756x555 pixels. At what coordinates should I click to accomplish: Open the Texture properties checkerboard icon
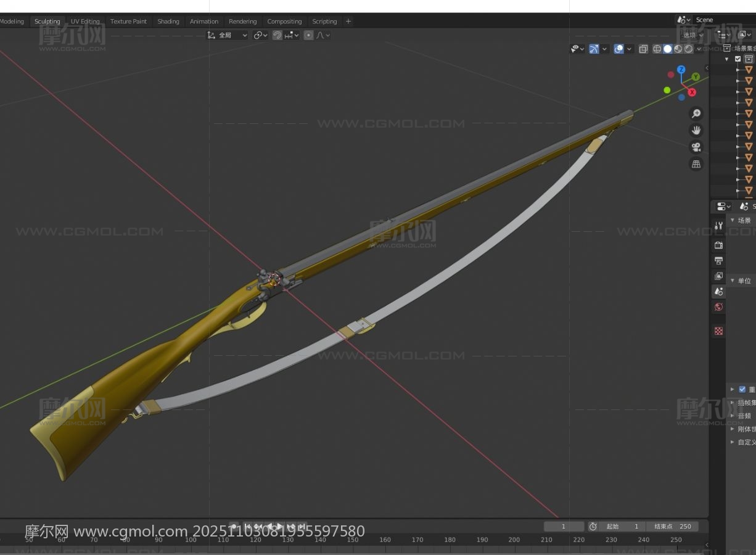(718, 331)
